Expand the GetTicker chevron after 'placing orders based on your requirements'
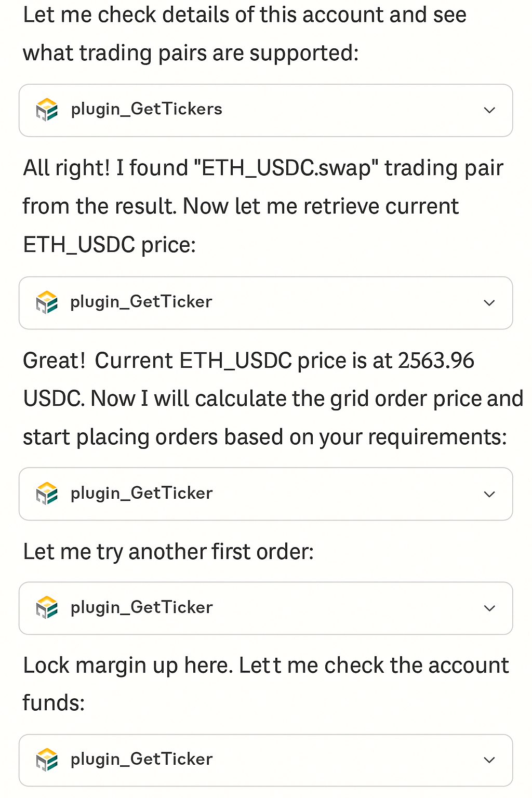The height and width of the screenshot is (798, 532). point(489,494)
